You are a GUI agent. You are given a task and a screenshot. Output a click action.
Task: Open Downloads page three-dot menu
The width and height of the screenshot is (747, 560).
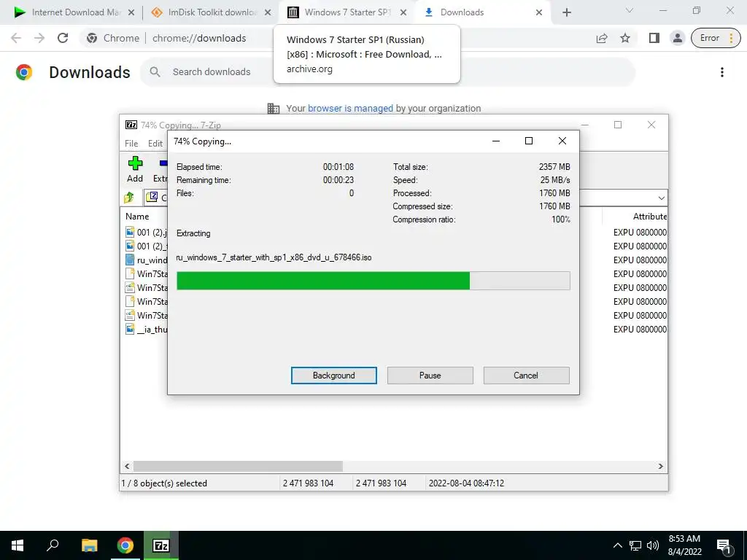click(x=722, y=72)
